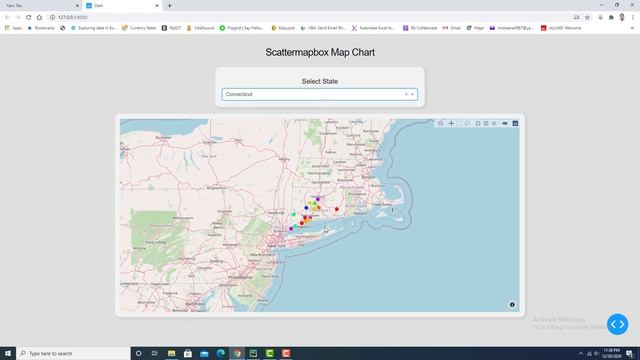Screen dimensions: 640x360
Task: Open the Currency Rates bookmark
Action: (x=139, y=28)
